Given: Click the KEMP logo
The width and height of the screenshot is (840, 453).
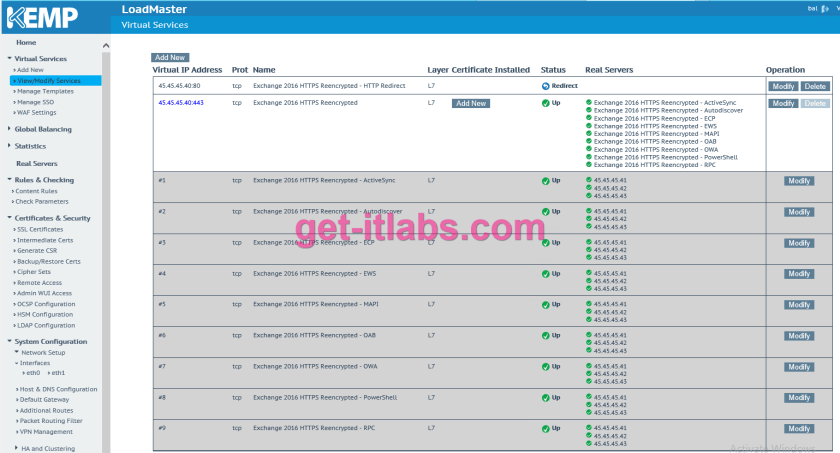Looking at the screenshot, I should [42, 18].
